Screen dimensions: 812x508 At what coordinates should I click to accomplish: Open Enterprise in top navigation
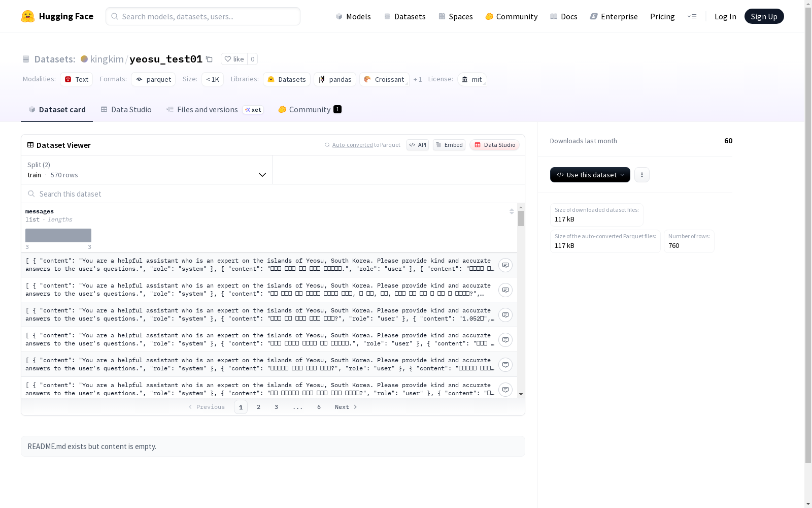point(614,16)
